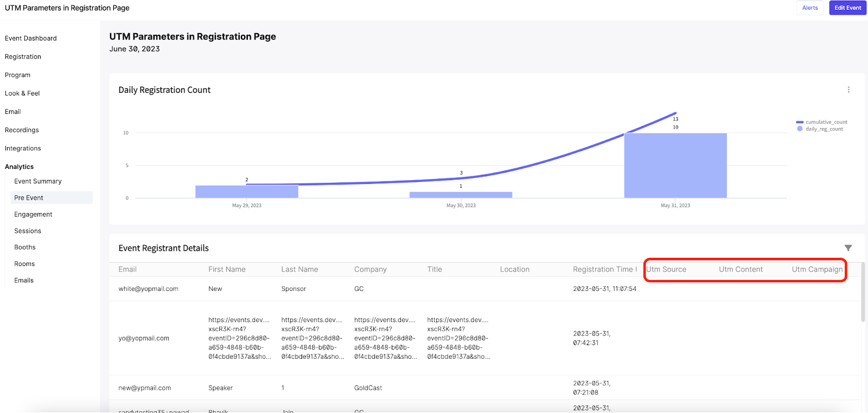Click 'Daily Registration Count' chart title
Image resolution: width=868 pixels, height=413 pixels.
click(164, 90)
